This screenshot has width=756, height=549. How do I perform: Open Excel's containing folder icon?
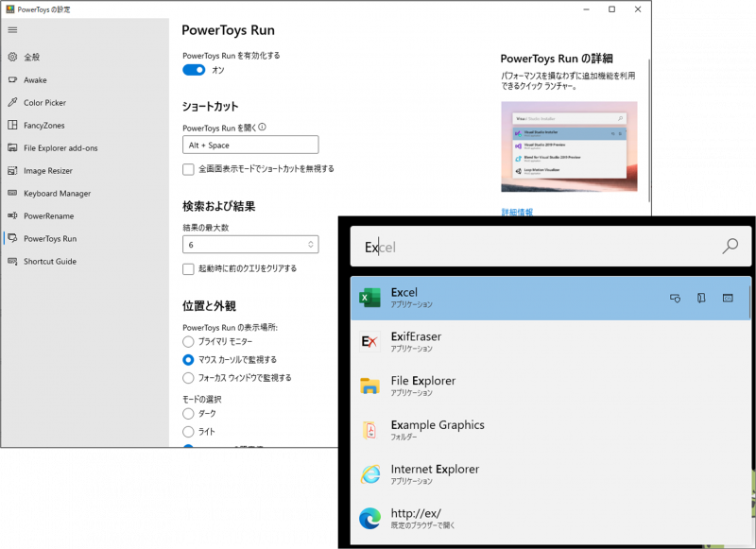[701, 299]
